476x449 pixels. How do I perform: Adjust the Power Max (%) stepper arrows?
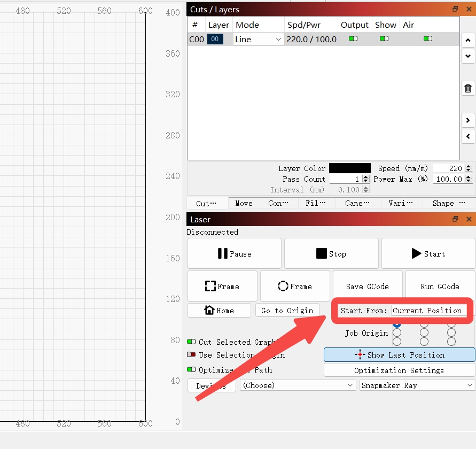coord(469,179)
